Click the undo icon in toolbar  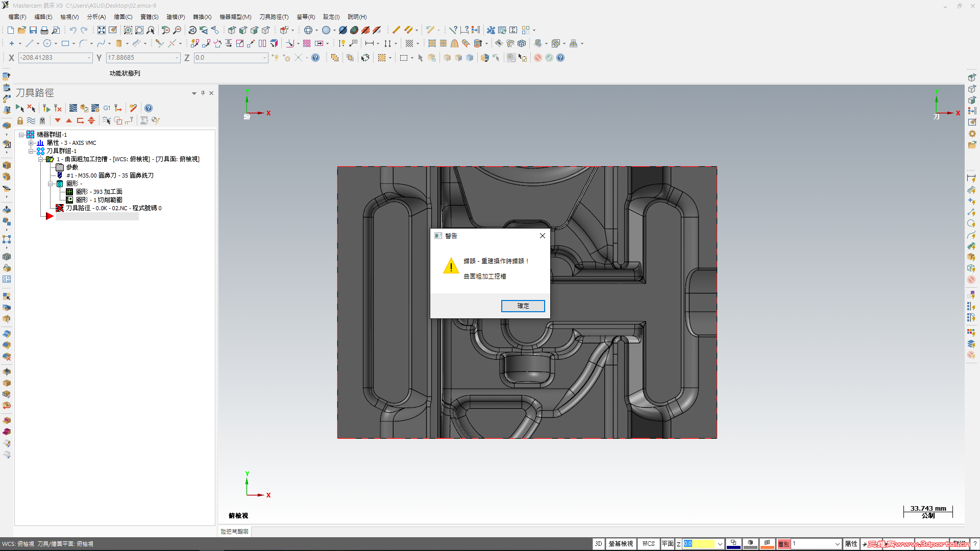tap(73, 30)
